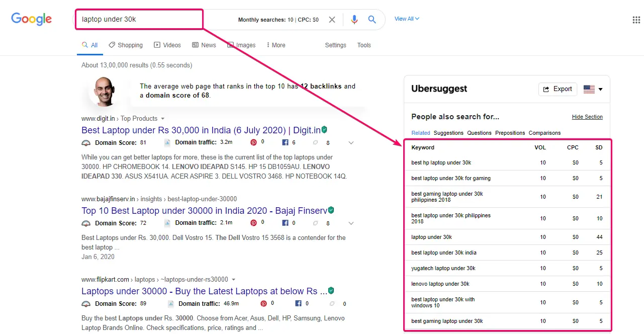
Task: Click the Google logo
Action: (32, 19)
